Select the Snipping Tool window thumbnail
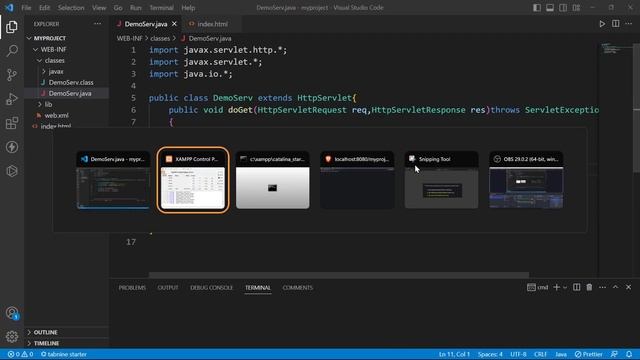The height and width of the screenshot is (360, 640). coord(442,180)
